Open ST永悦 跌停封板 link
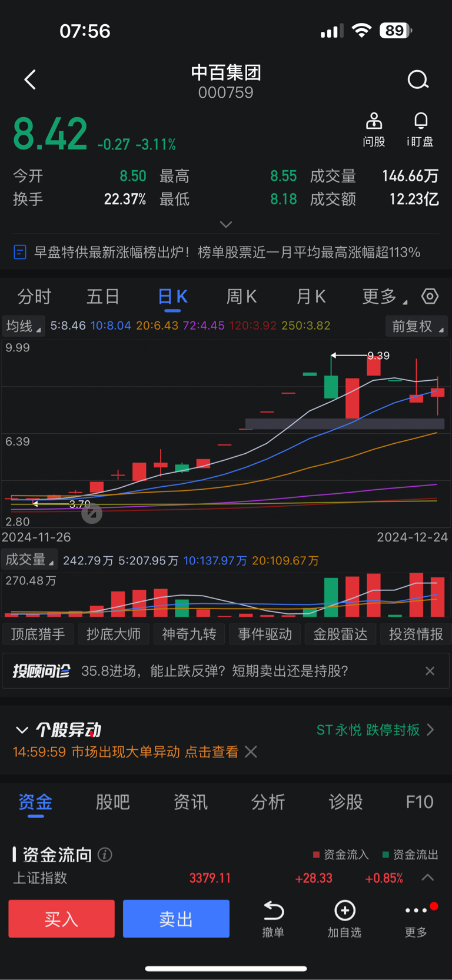The width and height of the screenshot is (452, 980). coord(368,730)
